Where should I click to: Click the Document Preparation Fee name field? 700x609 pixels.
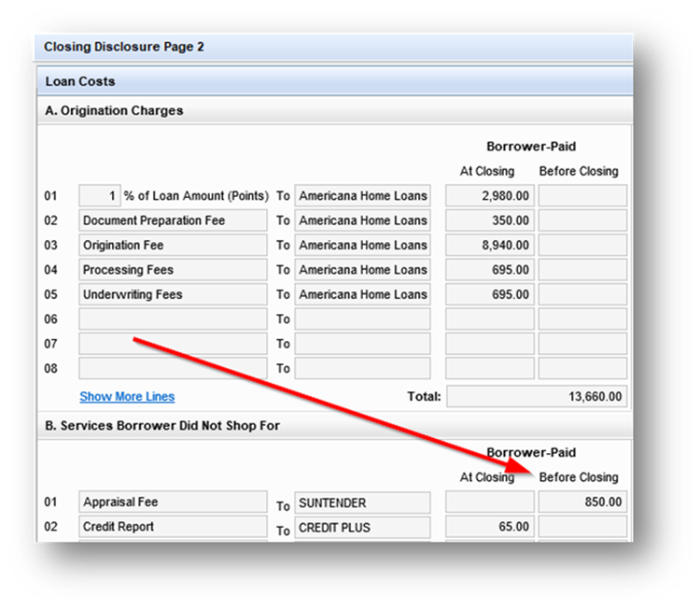173,220
